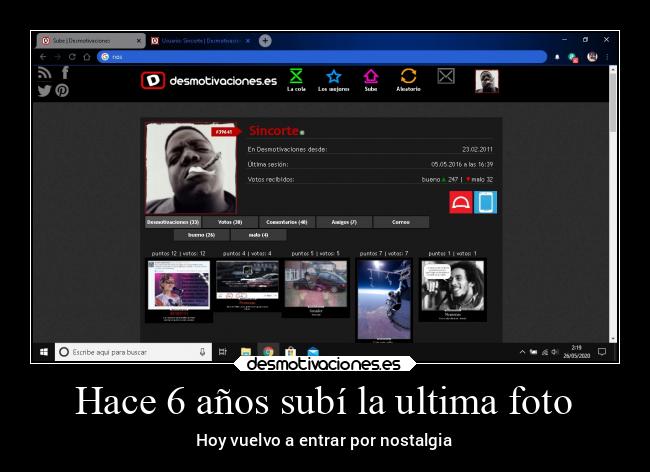The width and height of the screenshot is (650, 472).
Task: Filter by malo (4) button
Action: tap(258, 235)
